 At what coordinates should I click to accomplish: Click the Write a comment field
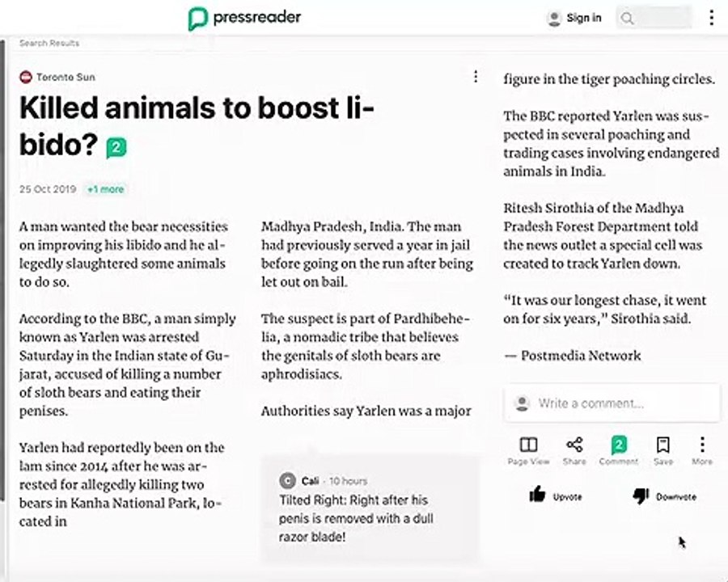[x=612, y=403]
